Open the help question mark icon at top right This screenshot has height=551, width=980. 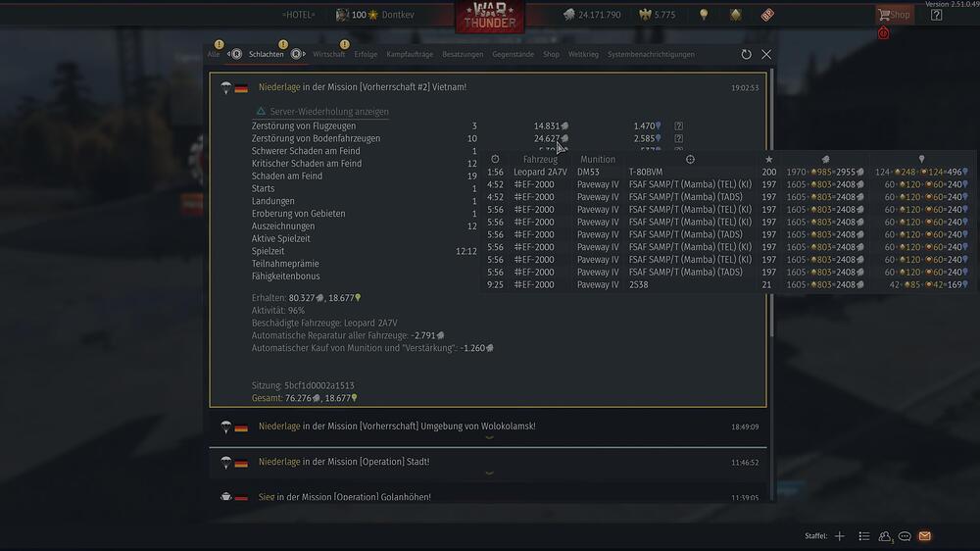pos(936,15)
